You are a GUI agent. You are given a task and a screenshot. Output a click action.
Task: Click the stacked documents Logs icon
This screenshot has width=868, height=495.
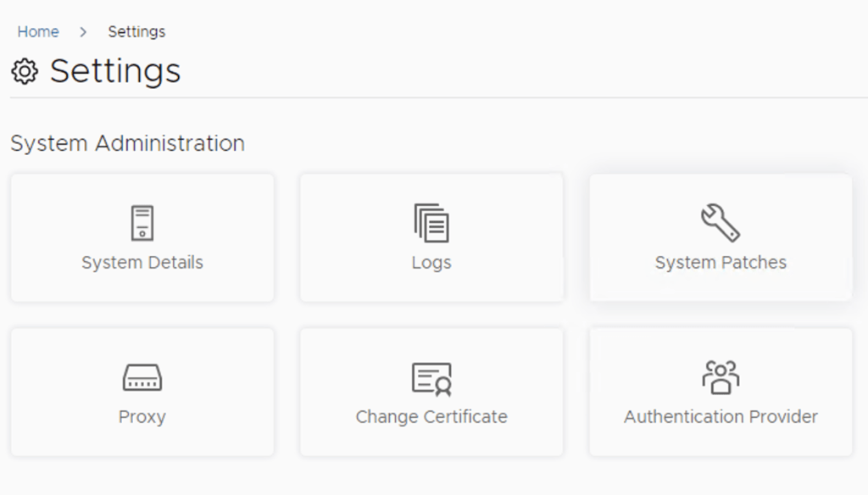click(431, 223)
